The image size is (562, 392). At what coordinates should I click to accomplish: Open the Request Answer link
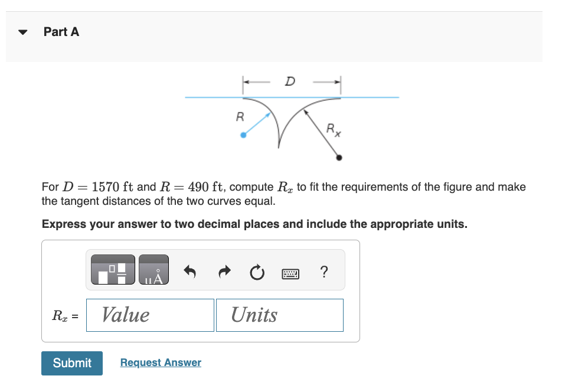(160, 362)
